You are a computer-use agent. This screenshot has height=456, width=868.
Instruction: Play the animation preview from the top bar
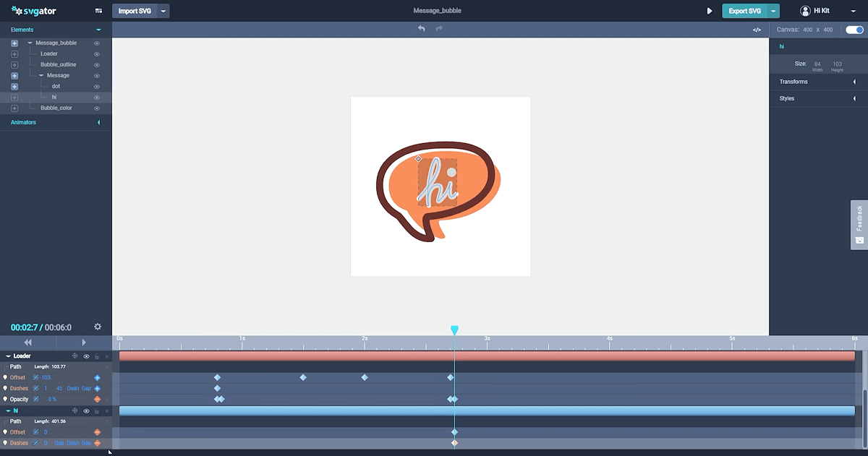(x=710, y=12)
